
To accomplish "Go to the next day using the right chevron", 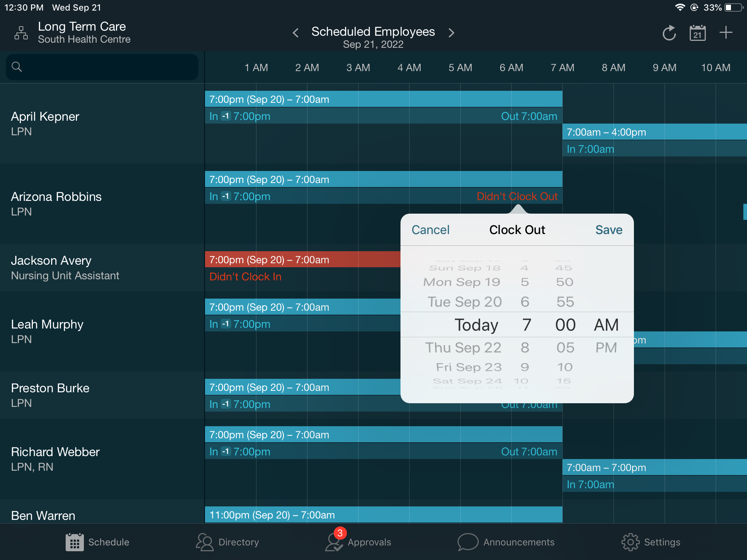I will [x=452, y=33].
